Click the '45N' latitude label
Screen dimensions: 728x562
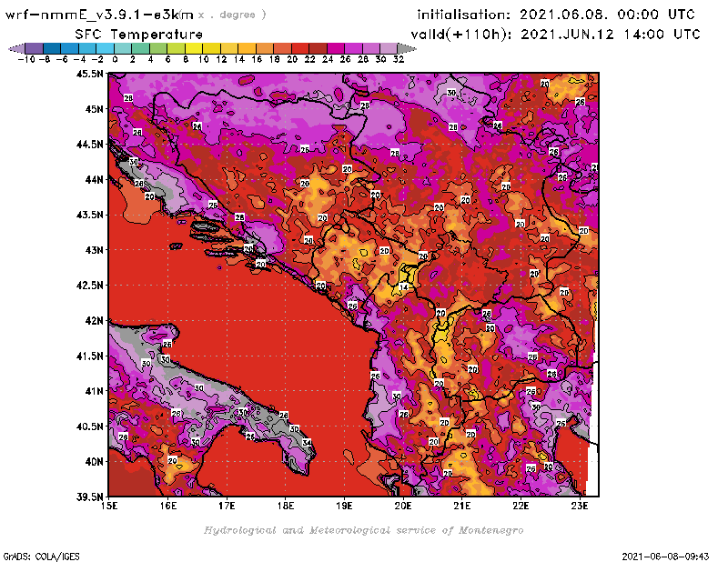pyautogui.click(x=94, y=108)
